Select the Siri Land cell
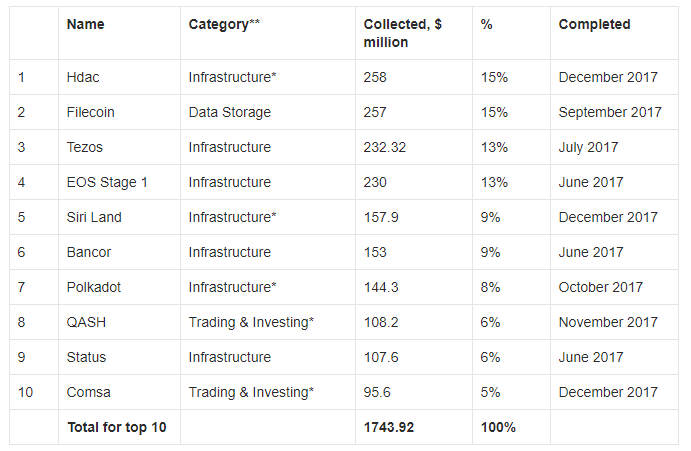The height and width of the screenshot is (451, 691). pyautogui.click(x=96, y=217)
